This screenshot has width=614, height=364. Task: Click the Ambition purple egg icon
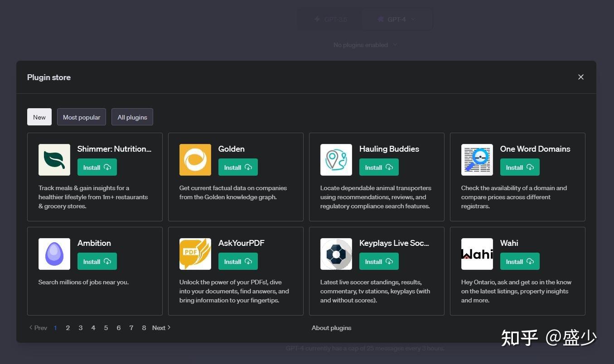54,254
